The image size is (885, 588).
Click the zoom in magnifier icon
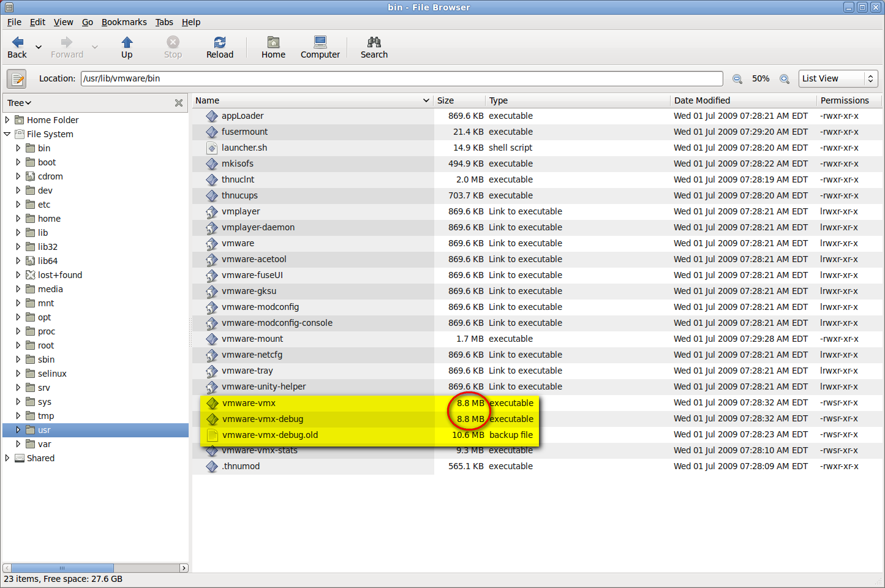point(785,79)
